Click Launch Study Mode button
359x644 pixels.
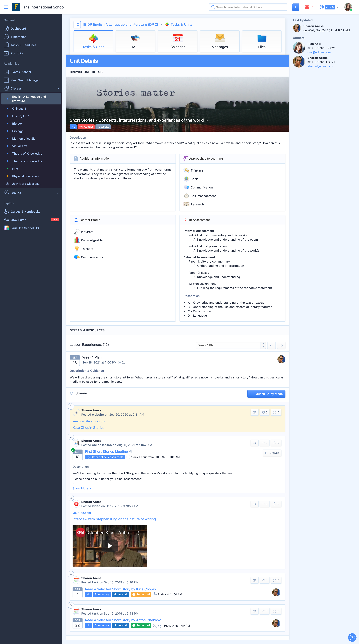266,394
